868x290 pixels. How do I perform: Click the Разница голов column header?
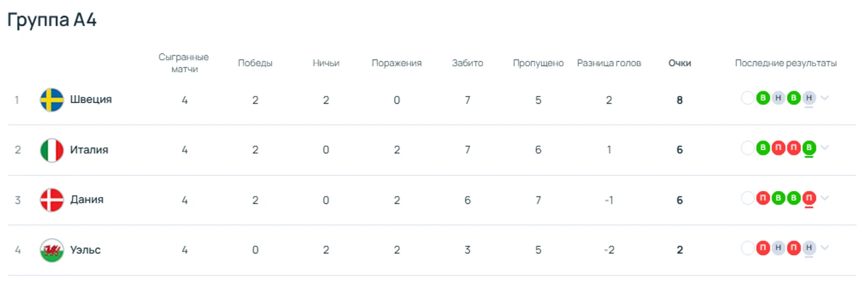coord(609,63)
